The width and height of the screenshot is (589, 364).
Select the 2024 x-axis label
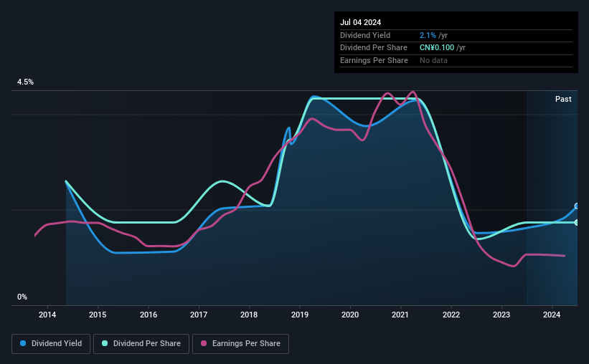pyautogui.click(x=552, y=315)
